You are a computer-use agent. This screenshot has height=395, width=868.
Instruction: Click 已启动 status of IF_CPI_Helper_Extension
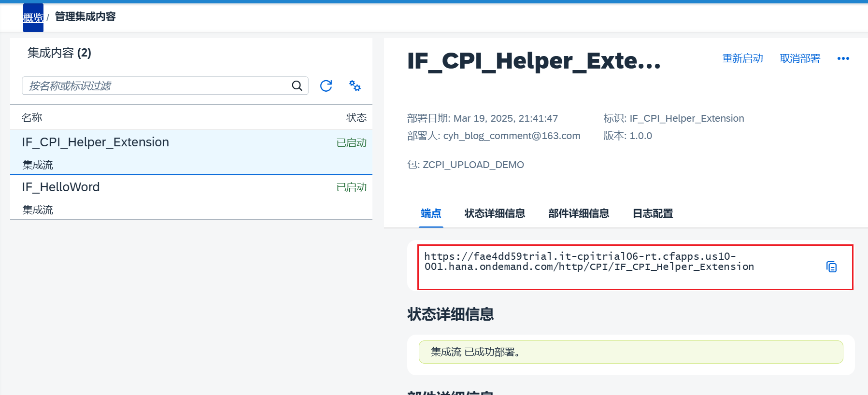(x=352, y=143)
